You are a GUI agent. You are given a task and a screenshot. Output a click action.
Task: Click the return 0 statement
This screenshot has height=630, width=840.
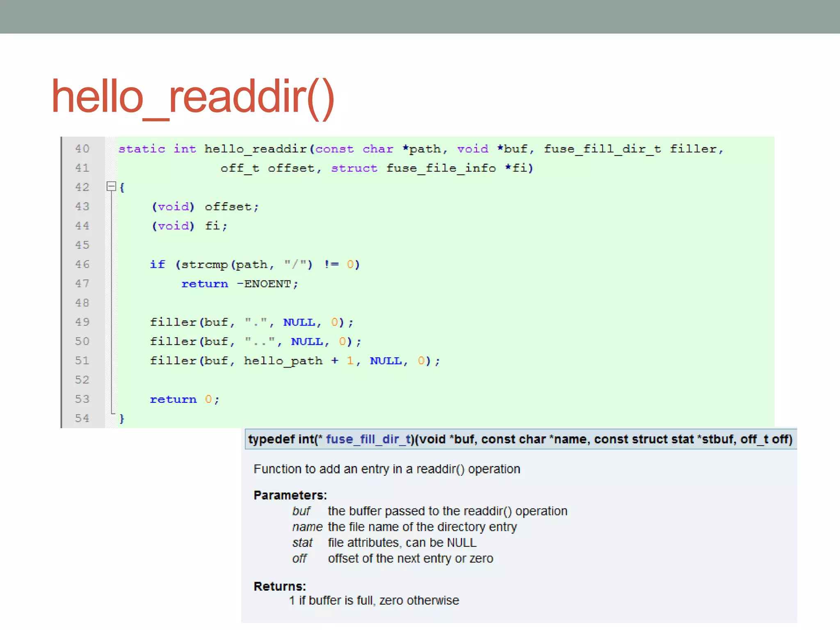click(184, 399)
